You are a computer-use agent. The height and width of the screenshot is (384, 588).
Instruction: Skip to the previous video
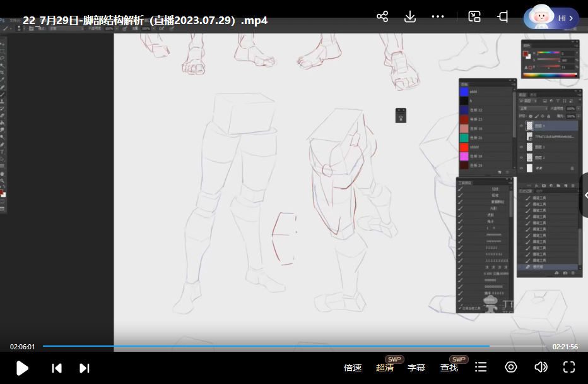pyautogui.click(x=57, y=368)
